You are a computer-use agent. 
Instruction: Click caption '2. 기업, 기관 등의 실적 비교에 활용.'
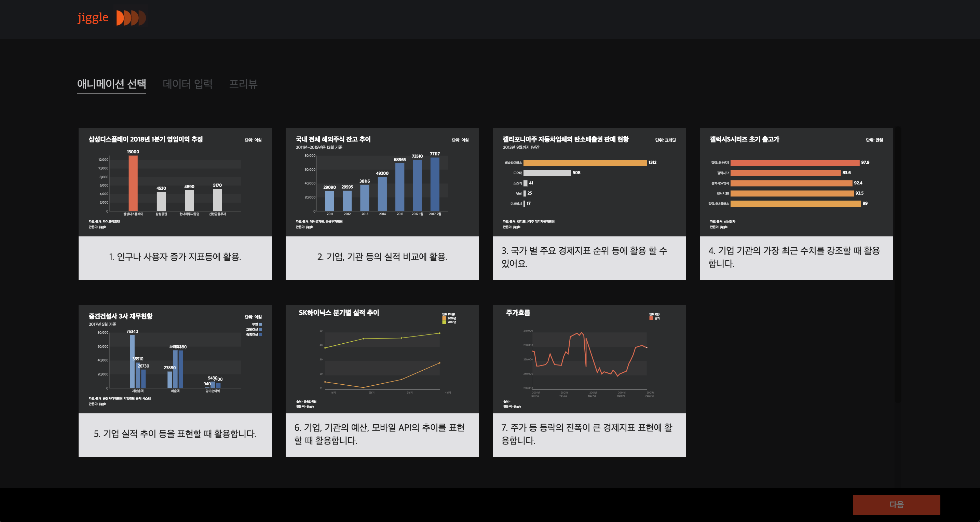[x=382, y=257]
